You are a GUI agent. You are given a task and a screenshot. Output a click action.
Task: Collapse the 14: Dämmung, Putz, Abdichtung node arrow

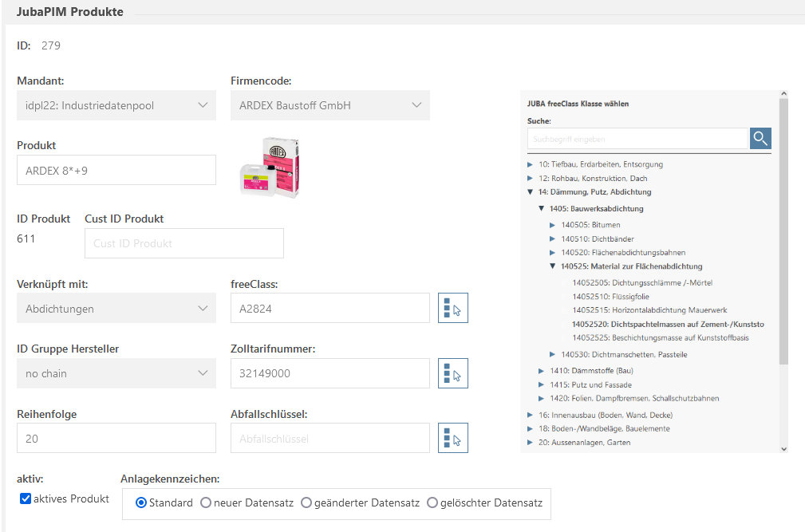[x=531, y=192]
